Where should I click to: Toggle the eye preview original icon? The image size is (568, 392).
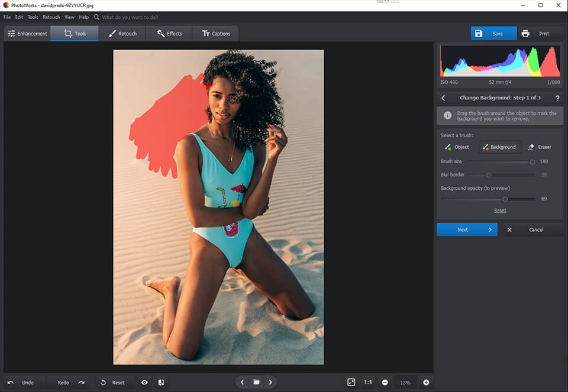pos(144,383)
